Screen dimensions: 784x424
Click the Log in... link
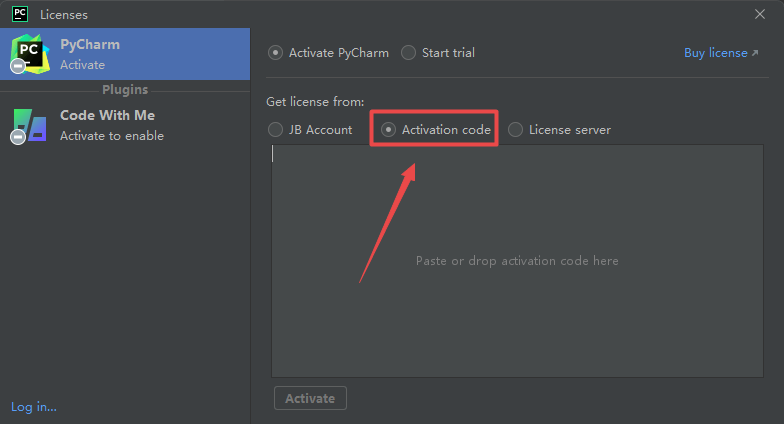34,406
